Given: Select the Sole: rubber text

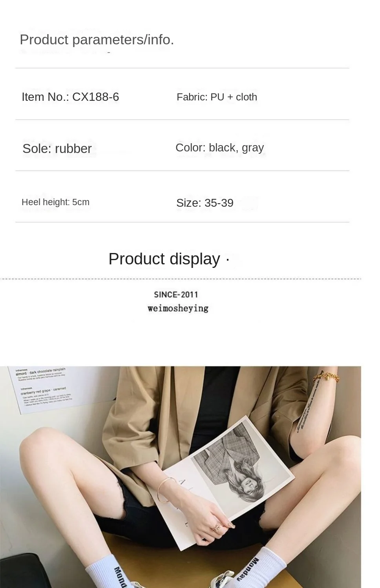Looking at the screenshot, I should point(57,148).
